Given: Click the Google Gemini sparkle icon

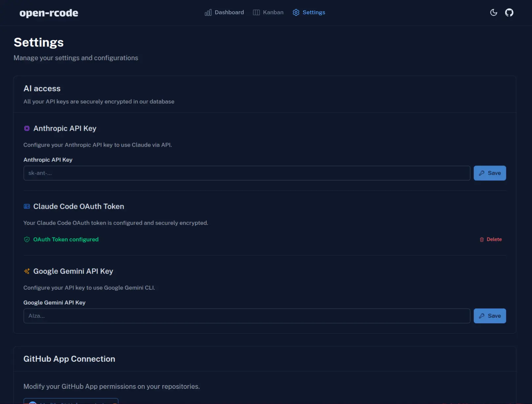Looking at the screenshot, I should coord(27,271).
